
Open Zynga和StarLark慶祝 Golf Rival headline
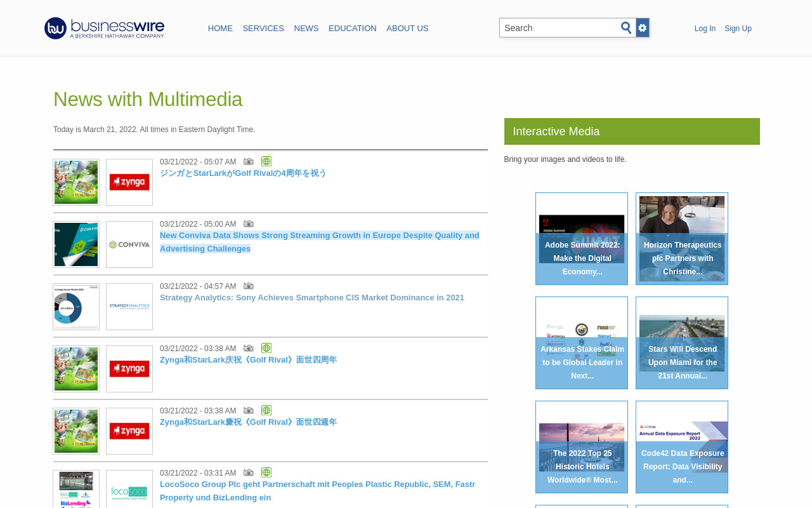248,422
